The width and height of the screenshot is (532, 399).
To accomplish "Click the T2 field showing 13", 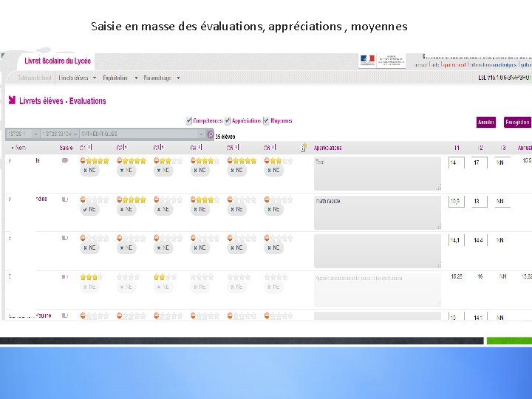I will (x=480, y=201).
